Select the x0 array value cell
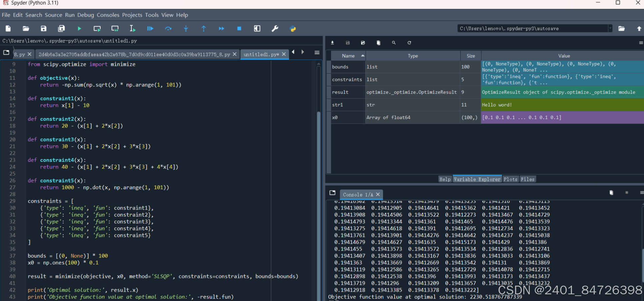 [562, 117]
